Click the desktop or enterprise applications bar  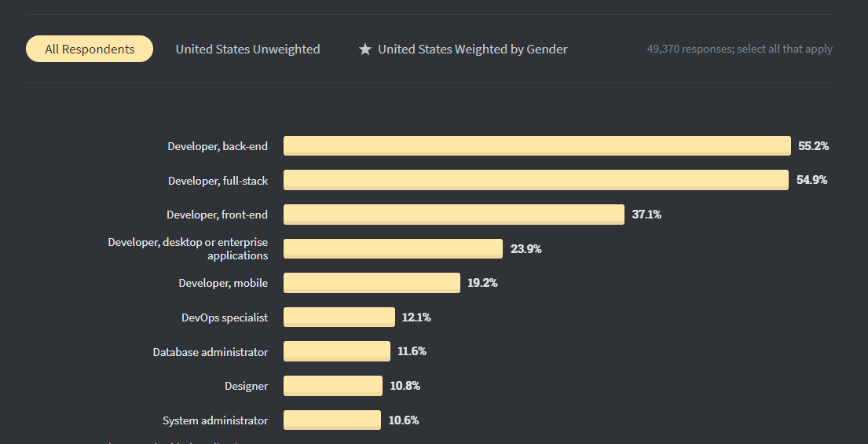(393, 248)
